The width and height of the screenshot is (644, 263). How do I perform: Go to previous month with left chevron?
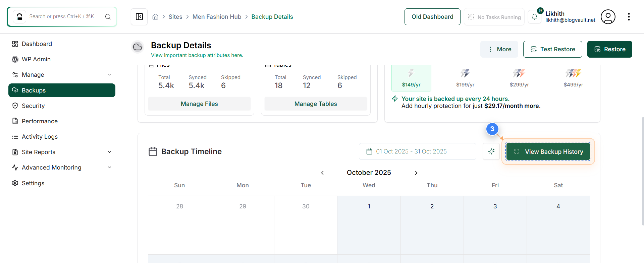(x=322, y=173)
